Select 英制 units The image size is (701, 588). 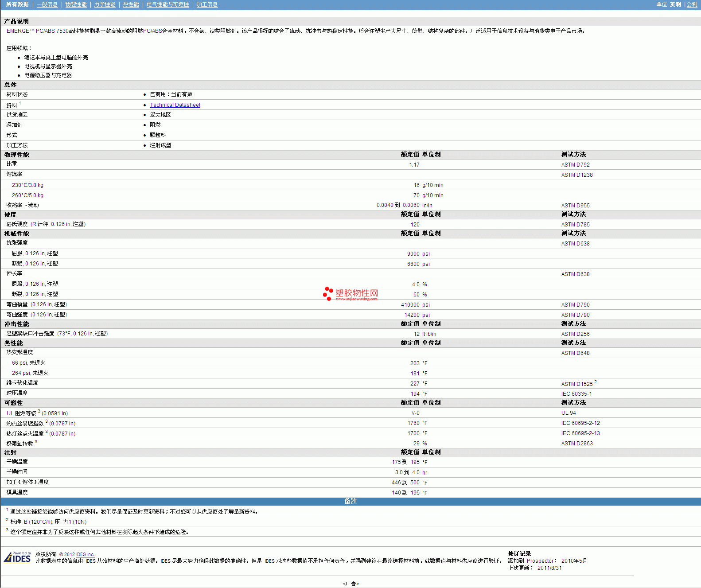point(675,4)
